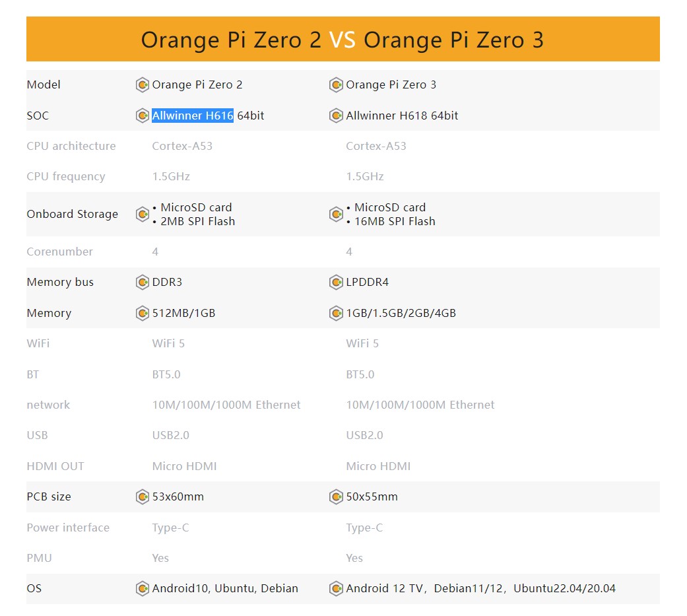Click the title Orange Pi Zero 2 VS Orange Pi Zero 3

click(x=343, y=40)
